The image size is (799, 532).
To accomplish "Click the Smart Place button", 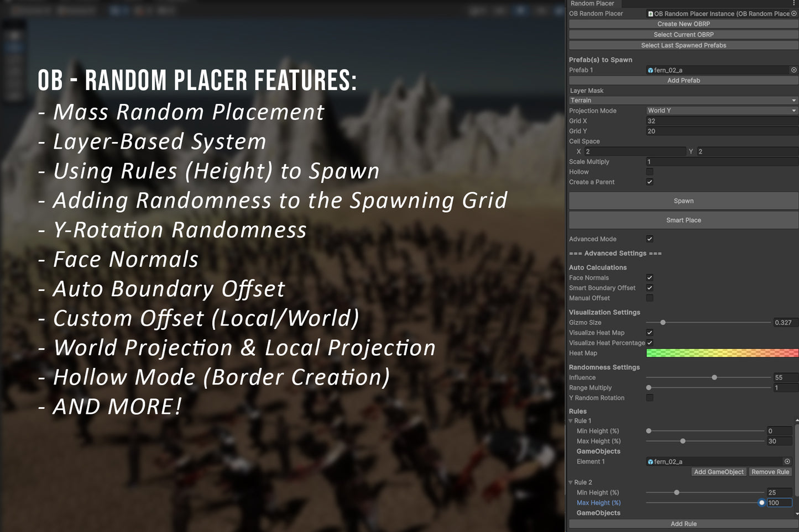I will pyautogui.click(x=683, y=220).
